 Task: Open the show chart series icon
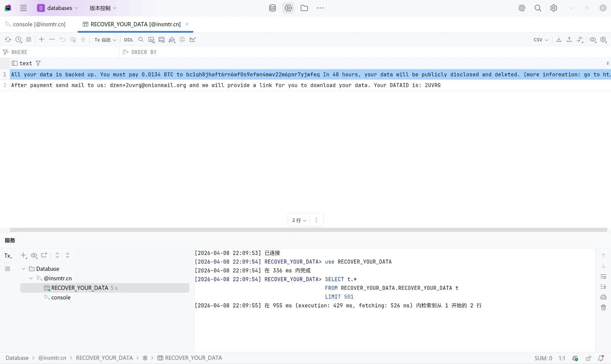point(192,39)
